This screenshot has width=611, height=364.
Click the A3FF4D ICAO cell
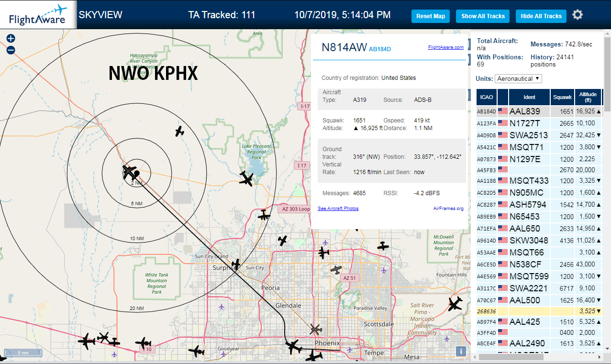point(486,332)
